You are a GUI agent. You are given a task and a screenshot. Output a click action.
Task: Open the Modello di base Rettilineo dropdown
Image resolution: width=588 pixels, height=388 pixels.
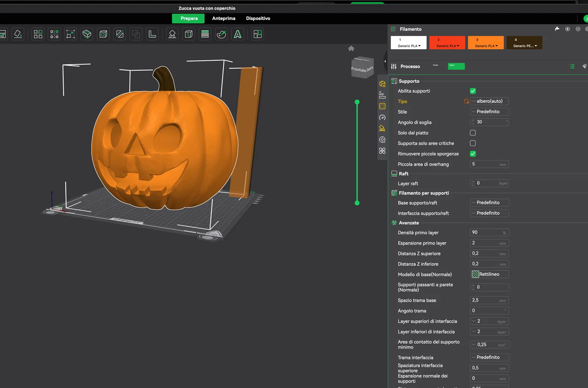(489, 274)
